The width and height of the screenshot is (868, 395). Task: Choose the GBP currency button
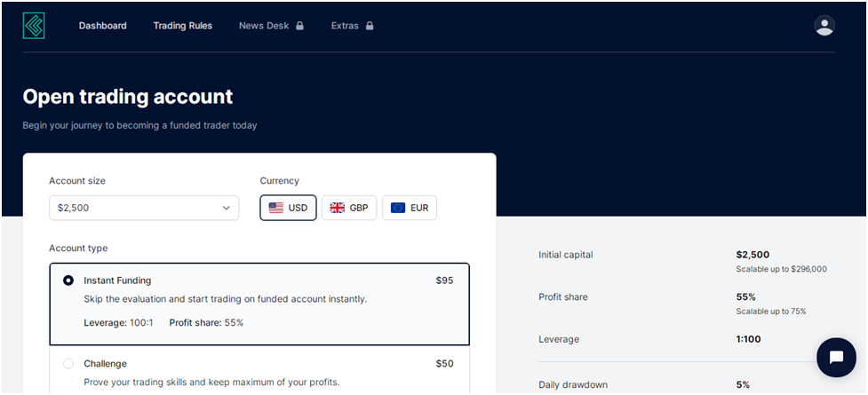coord(349,208)
